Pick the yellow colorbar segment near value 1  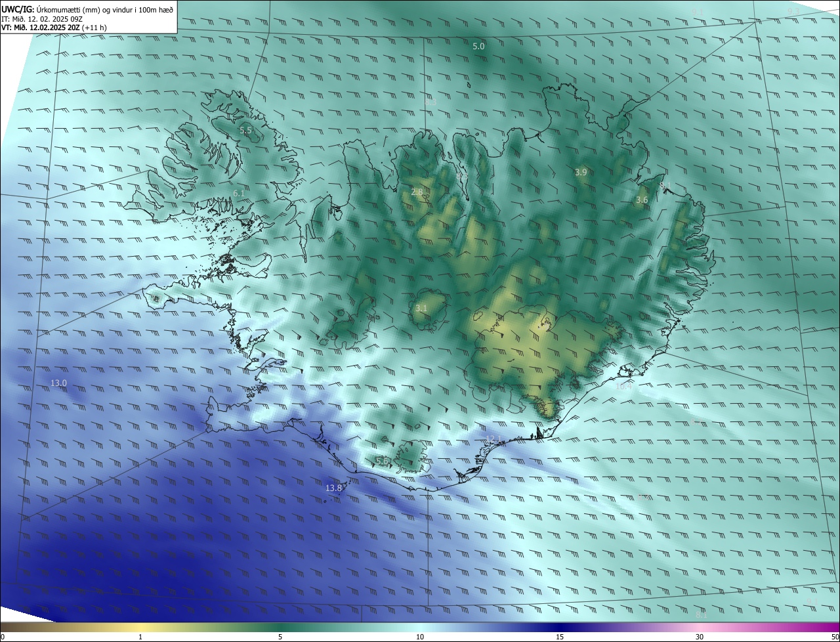[x=140, y=628]
